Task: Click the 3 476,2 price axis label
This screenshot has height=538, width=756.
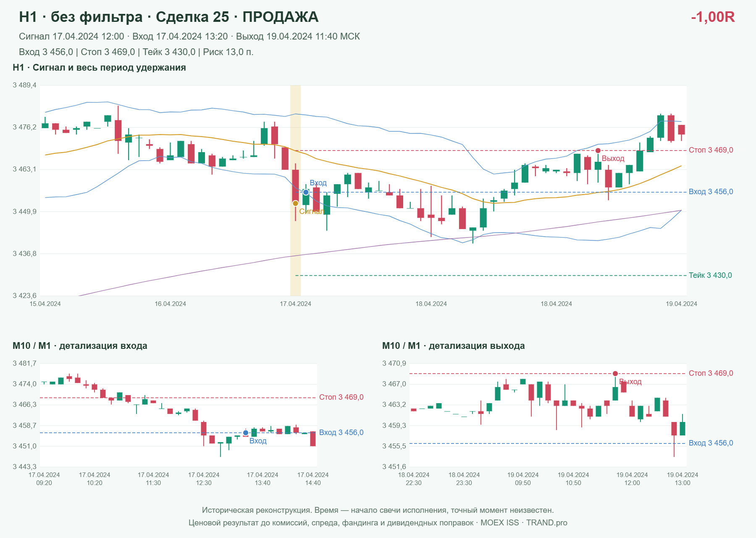Action: coord(24,127)
